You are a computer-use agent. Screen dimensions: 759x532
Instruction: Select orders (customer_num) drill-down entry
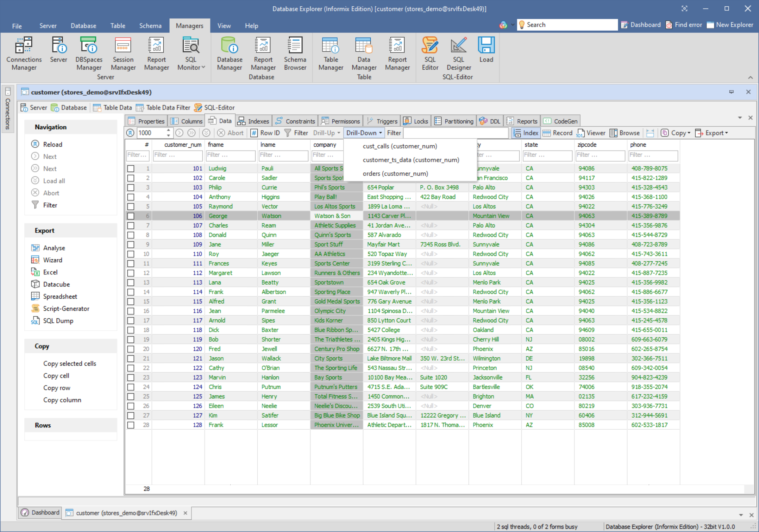coord(410,173)
